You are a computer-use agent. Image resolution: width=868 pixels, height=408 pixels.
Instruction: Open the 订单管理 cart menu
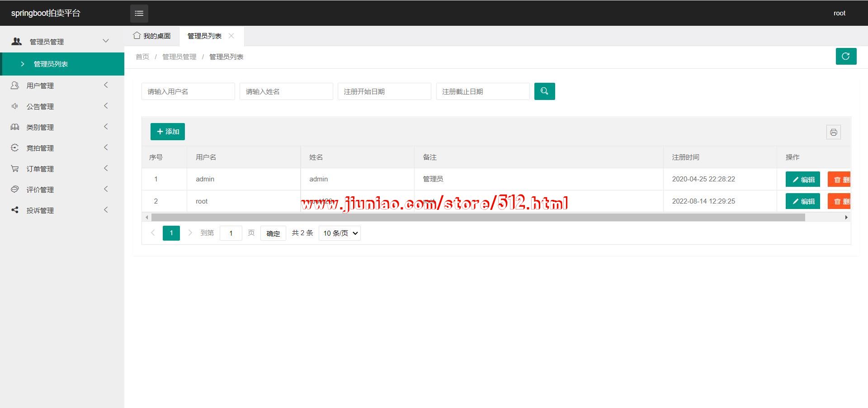coord(40,169)
